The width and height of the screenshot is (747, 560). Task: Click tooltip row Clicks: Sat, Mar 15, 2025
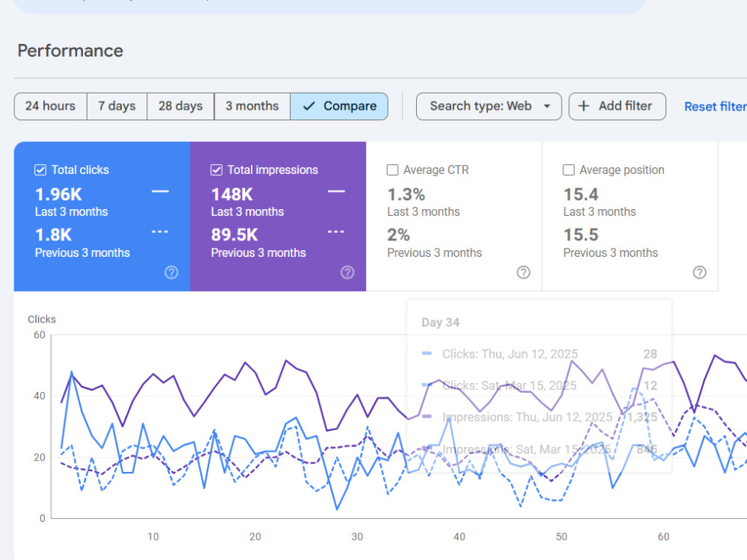point(539,385)
